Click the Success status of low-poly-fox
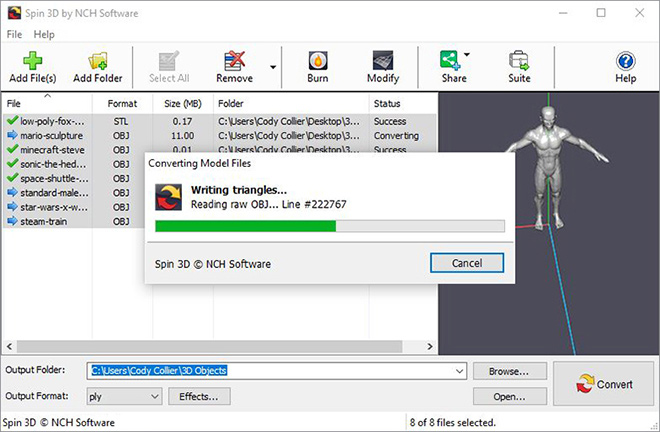Viewport: 660px width, 432px height. tap(390, 121)
